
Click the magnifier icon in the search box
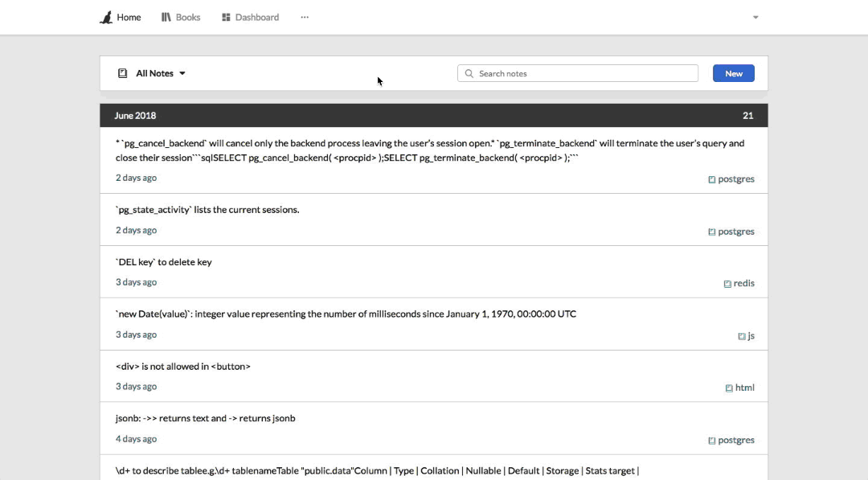pyautogui.click(x=469, y=73)
